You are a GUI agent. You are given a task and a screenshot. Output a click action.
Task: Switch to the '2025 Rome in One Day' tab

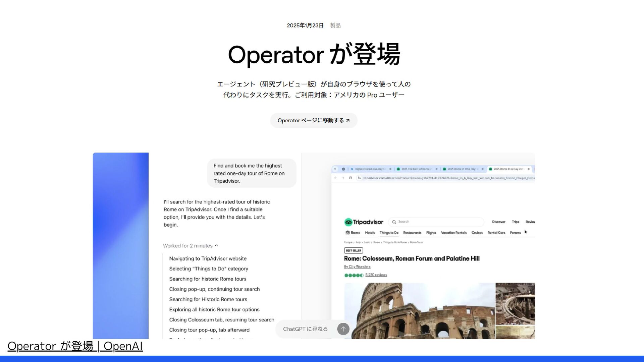[x=461, y=169]
